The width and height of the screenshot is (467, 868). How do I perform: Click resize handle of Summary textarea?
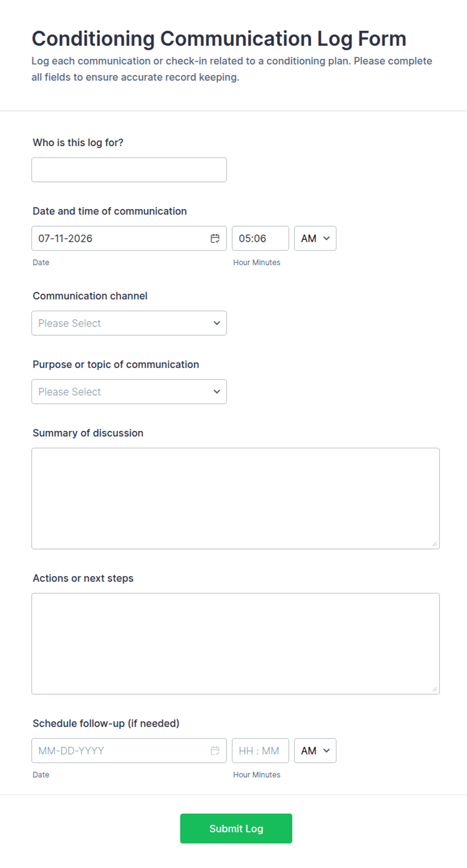click(434, 544)
